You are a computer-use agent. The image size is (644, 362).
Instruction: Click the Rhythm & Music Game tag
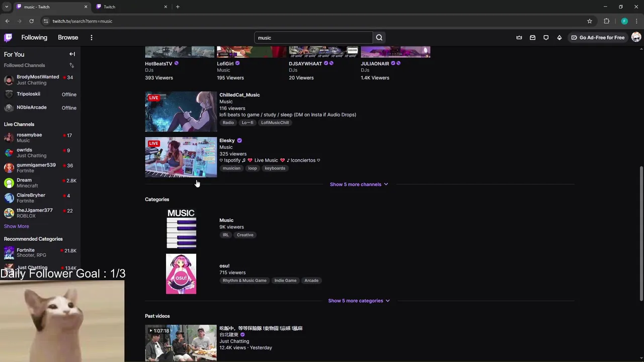[245, 281]
